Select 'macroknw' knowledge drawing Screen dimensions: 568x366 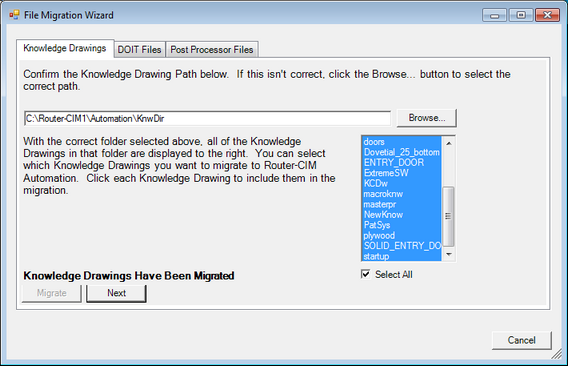[x=402, y=194]
